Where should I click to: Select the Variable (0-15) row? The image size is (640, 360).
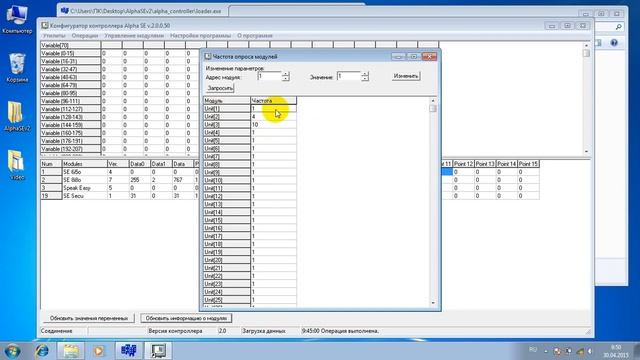click(70, 53)
